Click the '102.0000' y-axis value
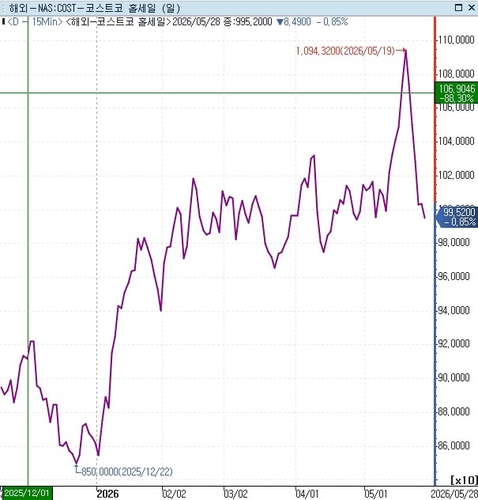Viewport: 478px width, 500px height. [456, 175]
